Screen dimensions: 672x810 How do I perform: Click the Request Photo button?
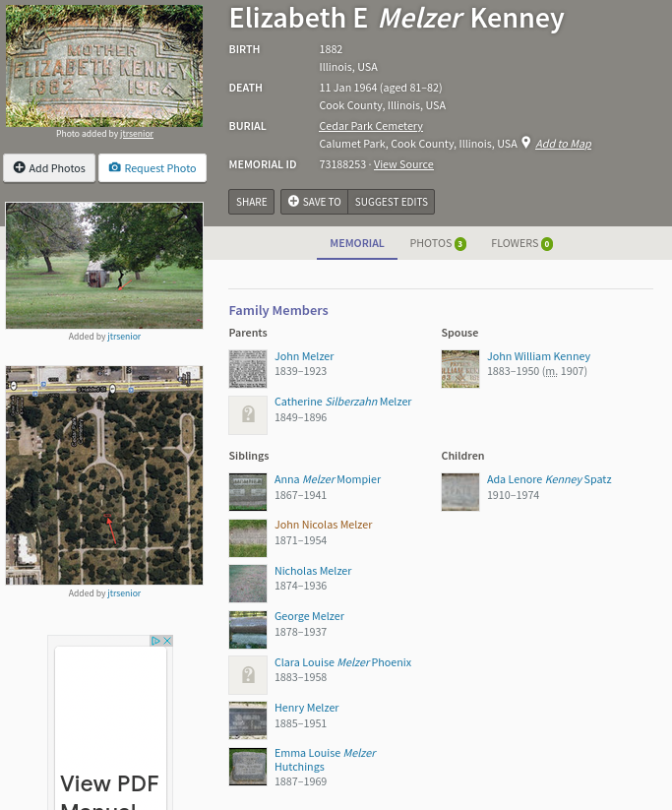point(153,168)
